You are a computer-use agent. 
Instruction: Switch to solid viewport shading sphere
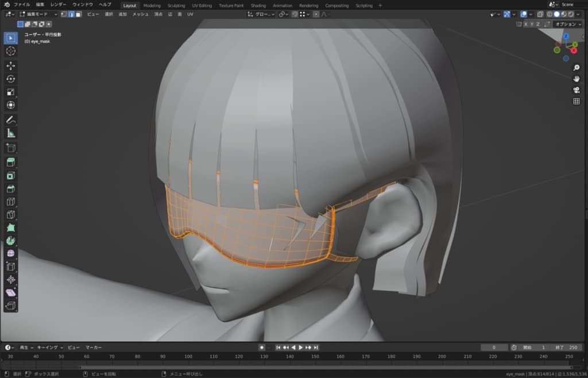[556, 14]
